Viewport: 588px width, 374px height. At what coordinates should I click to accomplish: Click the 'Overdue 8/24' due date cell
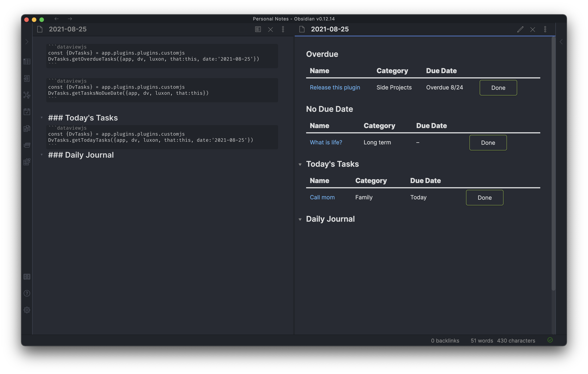(x=444, y=88)
